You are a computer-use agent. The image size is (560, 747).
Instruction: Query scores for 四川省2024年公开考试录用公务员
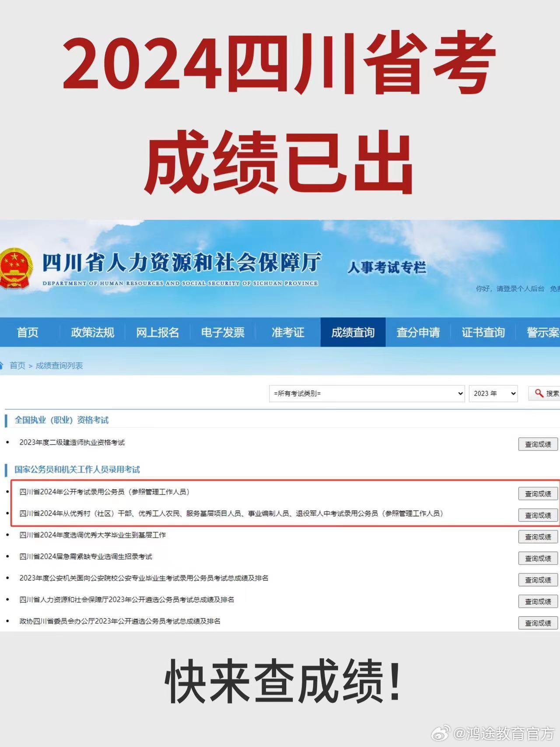[x=538, y=494]
